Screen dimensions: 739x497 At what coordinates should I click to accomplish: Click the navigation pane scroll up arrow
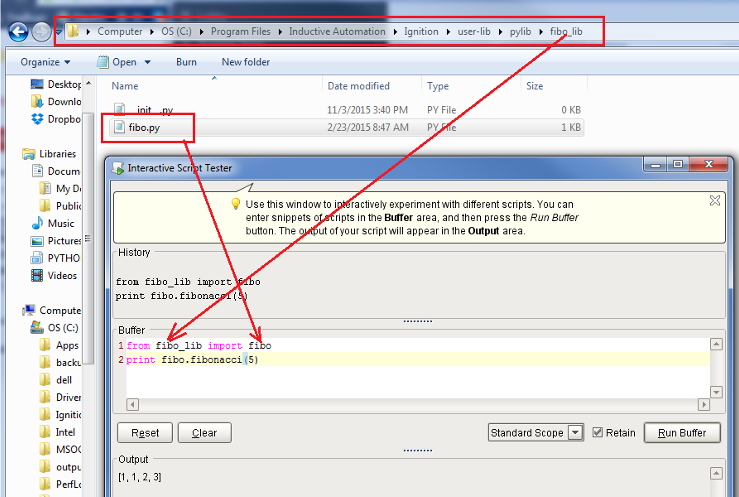click(x=88, y=83)
